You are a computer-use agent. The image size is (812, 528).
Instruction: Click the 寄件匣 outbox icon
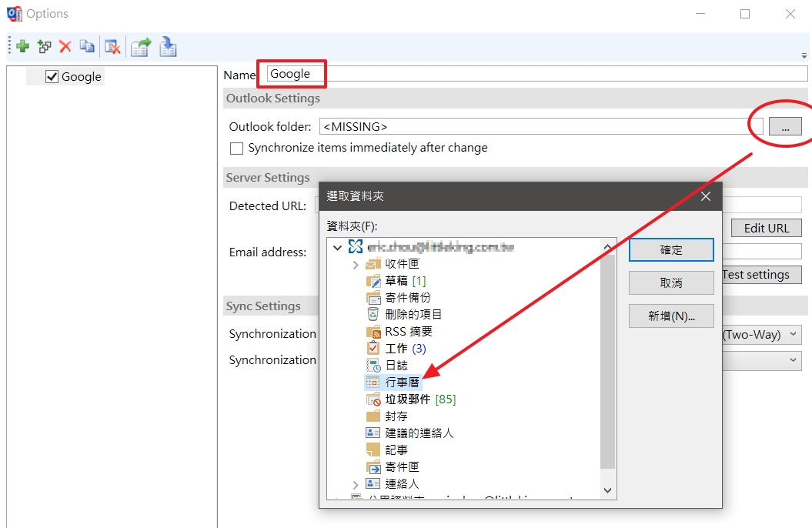coord(373,467)
